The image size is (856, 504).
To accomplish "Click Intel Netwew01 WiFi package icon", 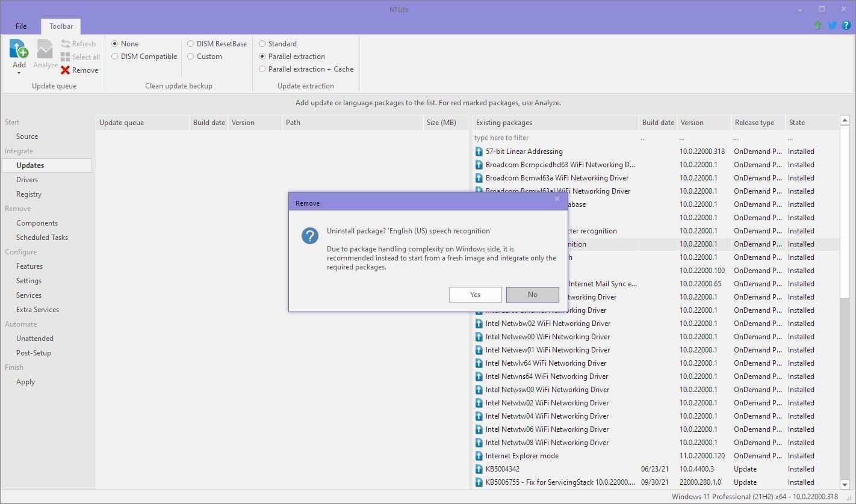I will [x=479, y=350].
